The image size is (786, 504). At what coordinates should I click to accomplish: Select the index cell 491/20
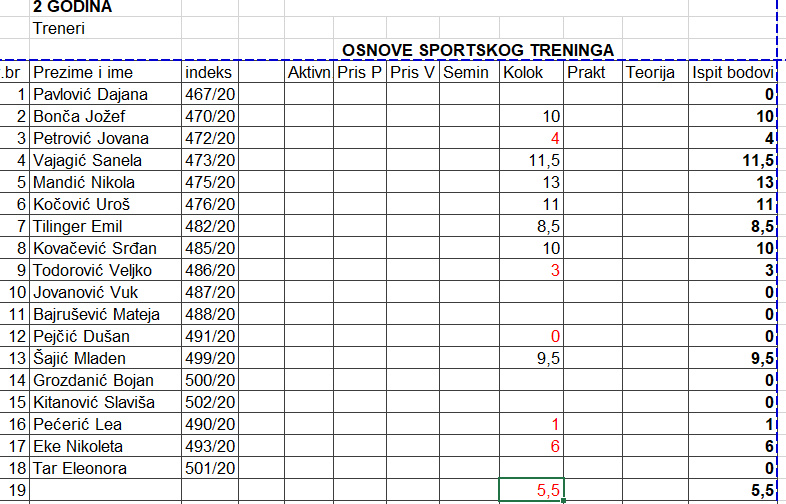pyautogui.click(x=209, y=336)
